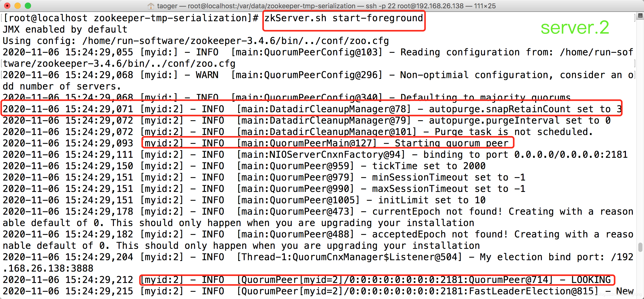Click the 'JMX enabled by default' line
This screenshot has width=644, height=299.
coord(65,29)
